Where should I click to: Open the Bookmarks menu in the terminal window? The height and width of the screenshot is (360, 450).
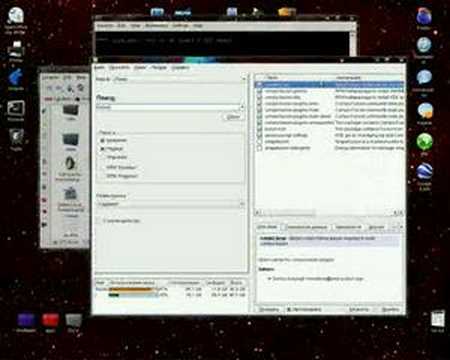[x=157, y=26]
